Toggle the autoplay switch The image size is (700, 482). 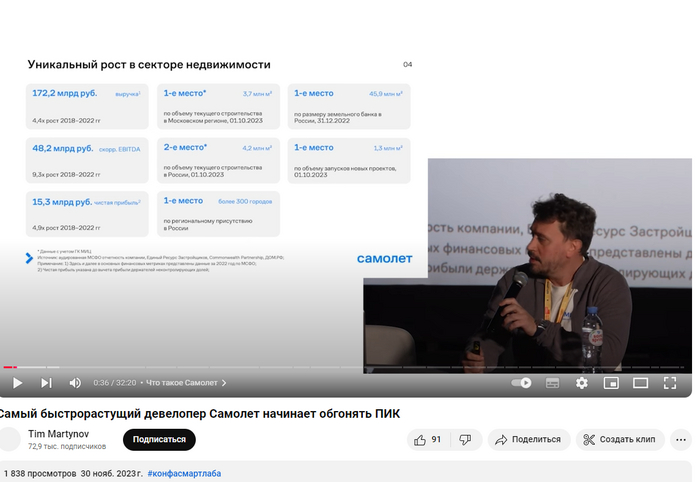[x=521, y=383]
